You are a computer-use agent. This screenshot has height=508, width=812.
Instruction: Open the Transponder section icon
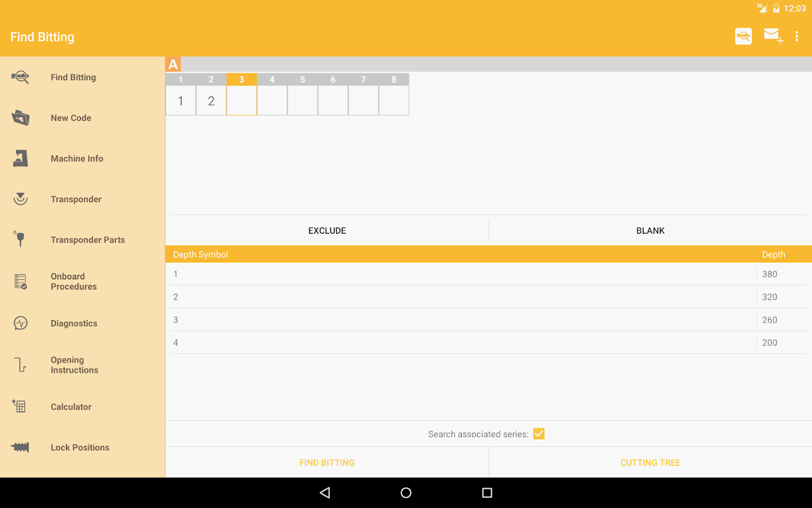tap(20, 199)
